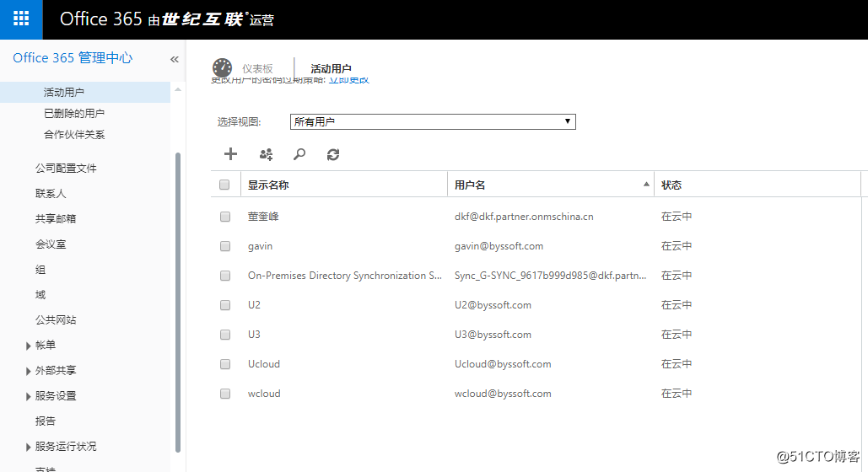Open user search magnifier icon
Viewport: 868px width, 472px height.
coord(299,154)
